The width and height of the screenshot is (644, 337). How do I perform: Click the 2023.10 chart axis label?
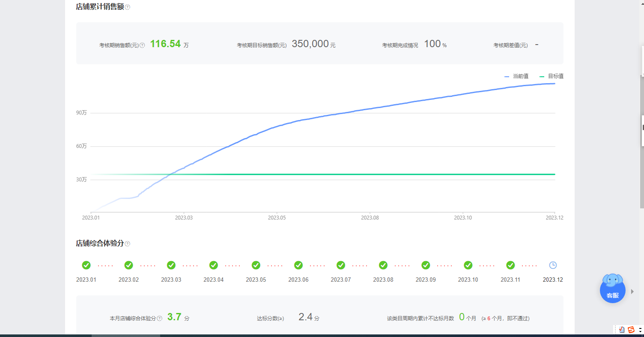click(463, 218)
